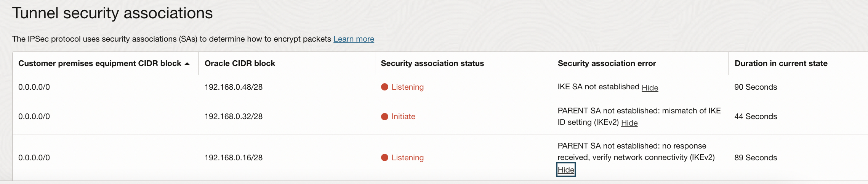Viewport: 868px width, 184px height.
Task: Select the 192.168.0.32/28 Oracle CIDR cell
Action: [233, 116]
